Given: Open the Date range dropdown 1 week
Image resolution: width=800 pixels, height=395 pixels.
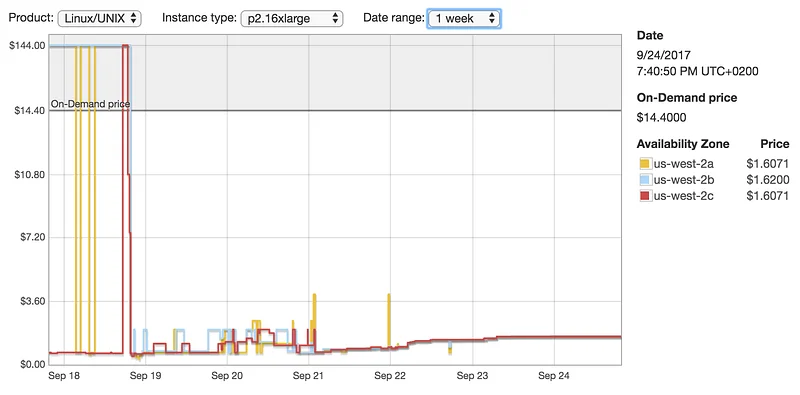Looking at the screenshot, I should click(x=464, y=18).
